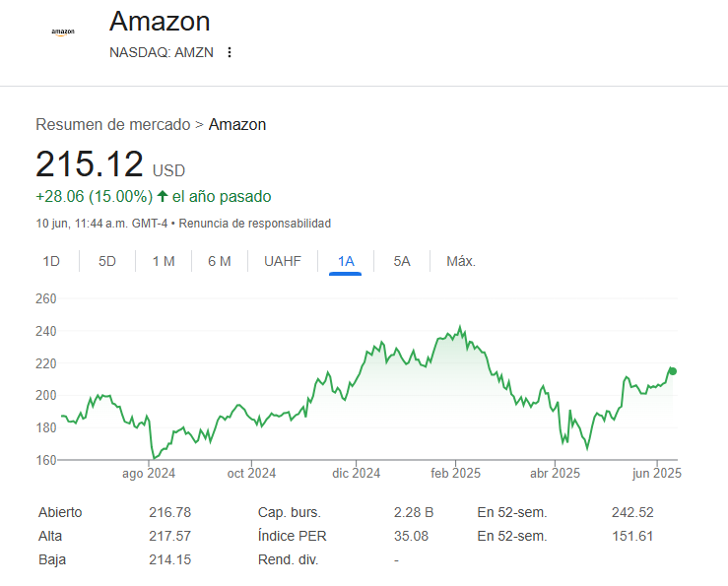This screenshot has height=586, width=728.
Task: Click the 215.12 stock price
Action: (90, 164)
